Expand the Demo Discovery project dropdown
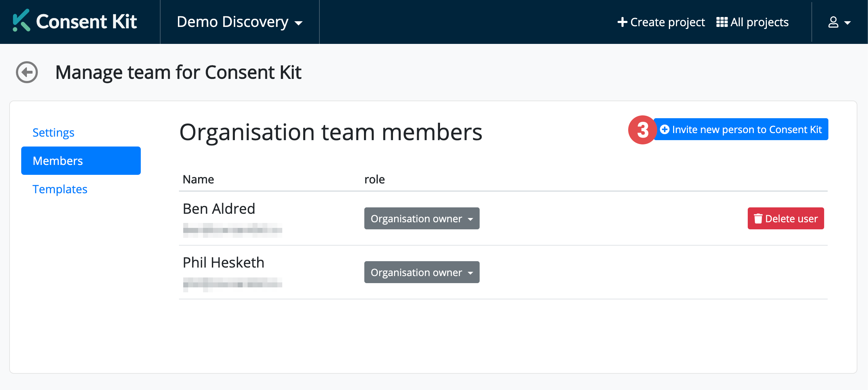The width and height of the screenshot is (868, 390). (239, 22)
